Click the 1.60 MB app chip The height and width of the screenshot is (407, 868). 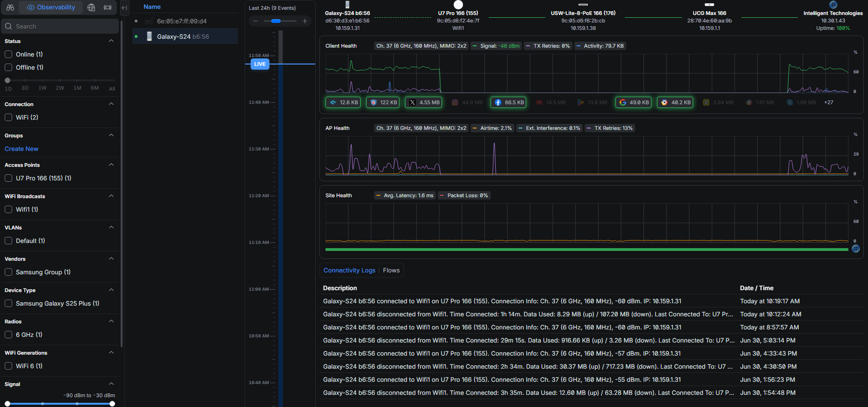click(801, 102)
